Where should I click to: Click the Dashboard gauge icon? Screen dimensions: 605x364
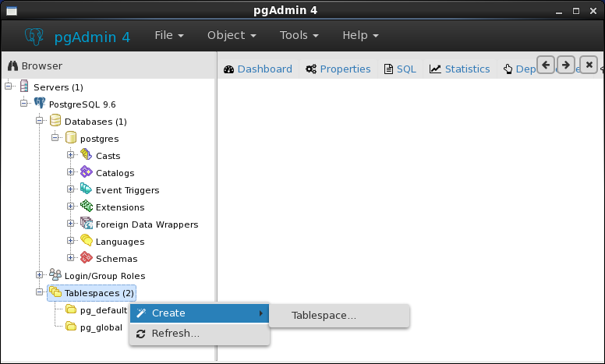point(228,69)
